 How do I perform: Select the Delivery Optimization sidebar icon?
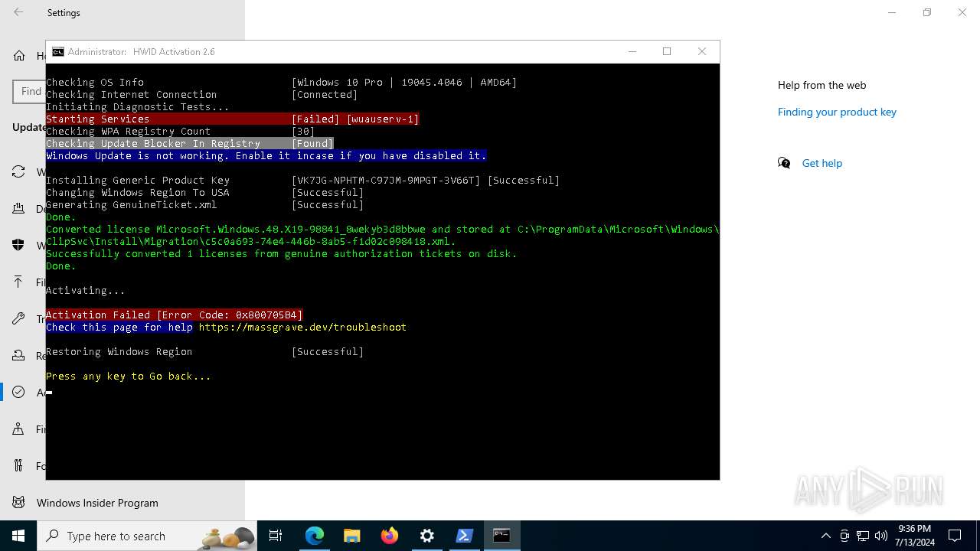[19, 208]
